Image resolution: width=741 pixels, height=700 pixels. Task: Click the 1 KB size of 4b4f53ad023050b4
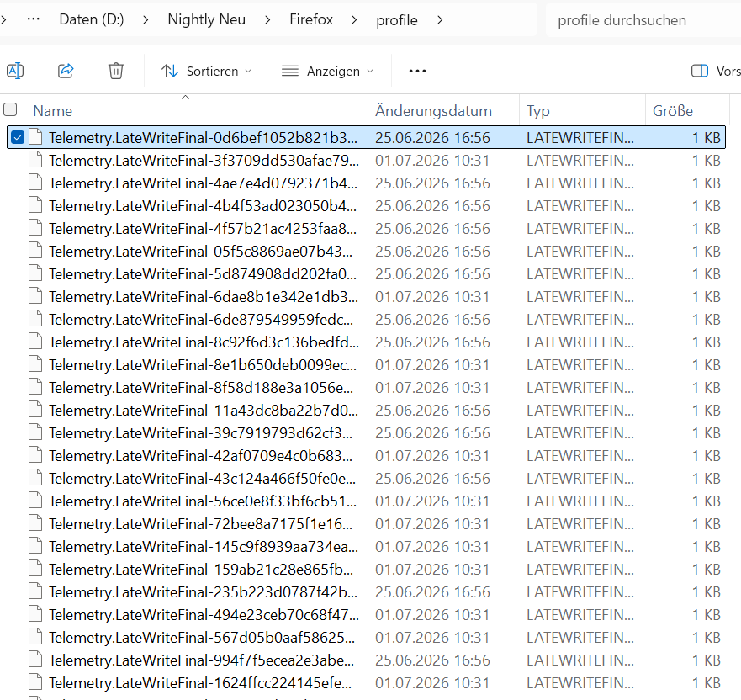click(x=706, y=206)
